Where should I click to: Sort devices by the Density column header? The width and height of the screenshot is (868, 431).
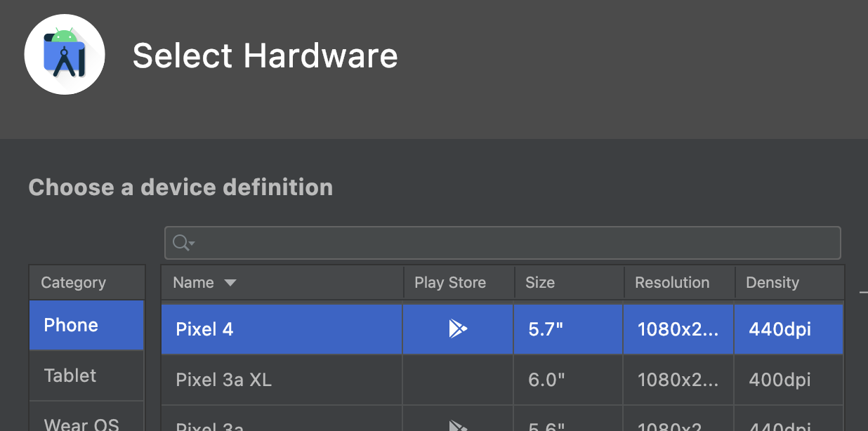tap(772, 282)
